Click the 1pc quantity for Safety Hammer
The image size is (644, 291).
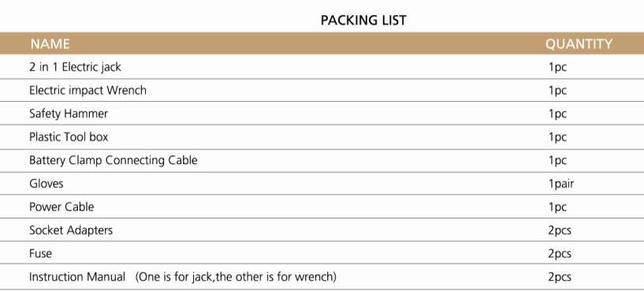[x=557, y=114]
